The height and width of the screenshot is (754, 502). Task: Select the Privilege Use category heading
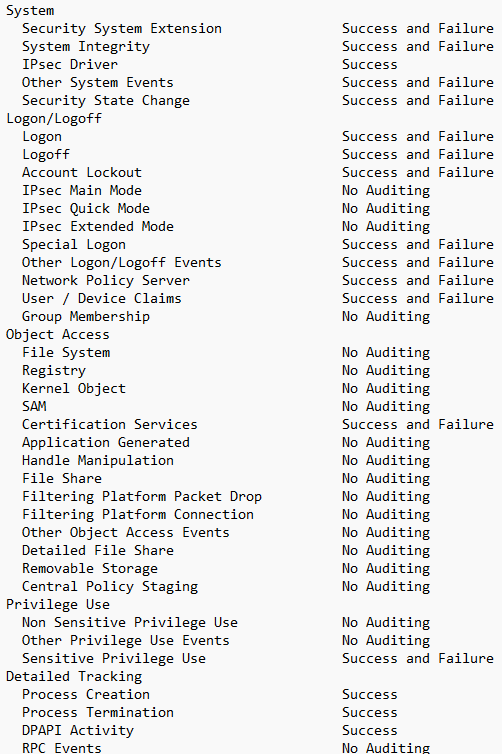pos(58,604)
